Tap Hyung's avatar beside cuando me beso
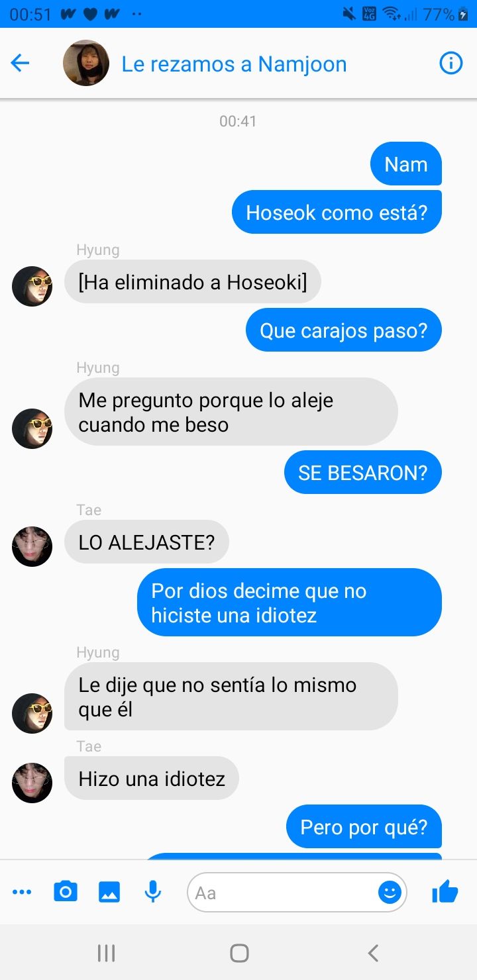Viewport: 477px width, 980px height. click(x=32, y=428)
